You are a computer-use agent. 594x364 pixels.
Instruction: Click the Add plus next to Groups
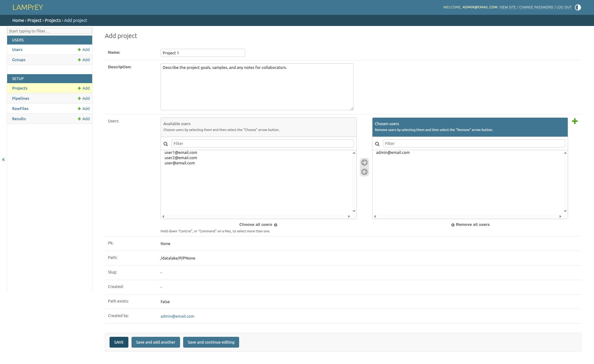tap(84, 60)
